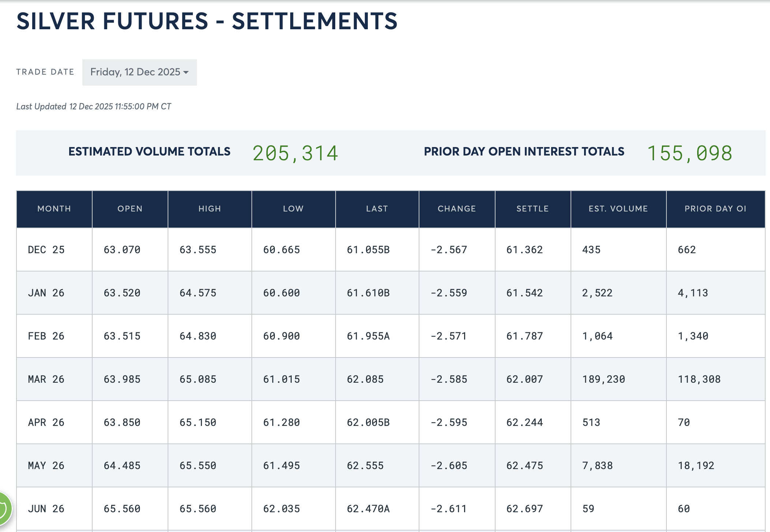Click the MONTH column header
Image resolution: width=770 pixels, height=532 pixels.
(54, 209)
